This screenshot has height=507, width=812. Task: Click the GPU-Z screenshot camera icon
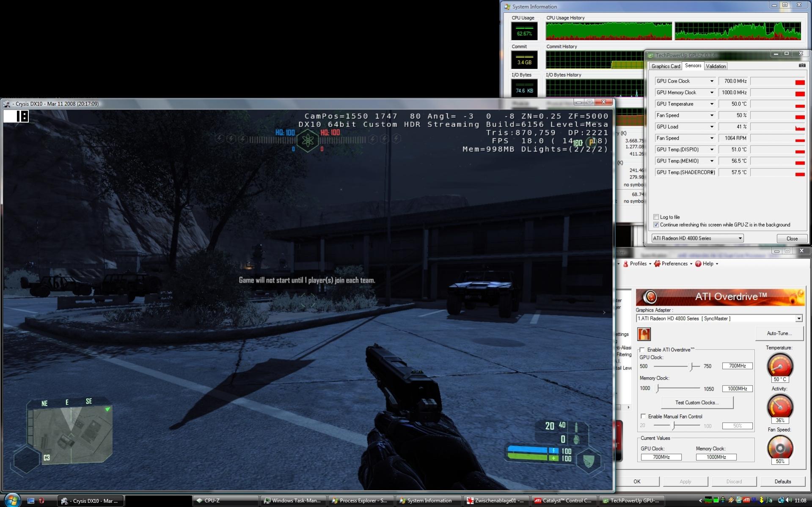(x=802, y=66)
